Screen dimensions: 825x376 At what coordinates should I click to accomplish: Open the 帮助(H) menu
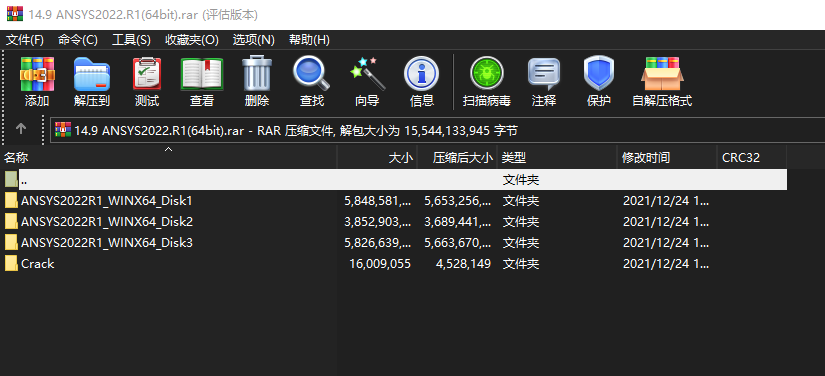pyautogui.click(x=309, y=40)
